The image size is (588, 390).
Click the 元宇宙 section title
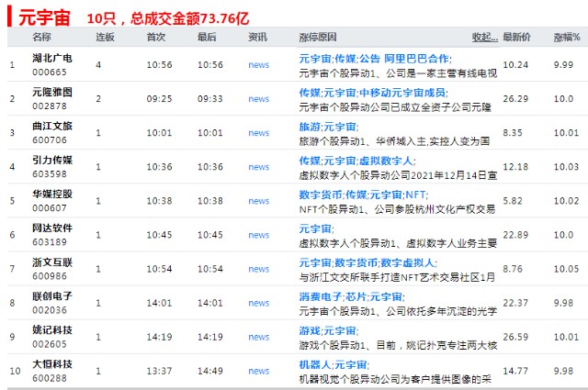click(44, 17)
